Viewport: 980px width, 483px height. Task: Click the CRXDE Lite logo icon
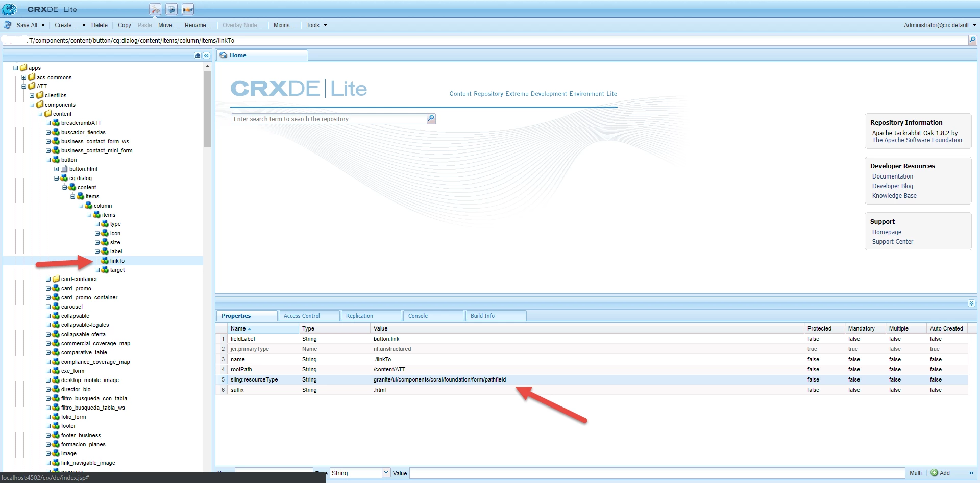click(x=9, y=9)
